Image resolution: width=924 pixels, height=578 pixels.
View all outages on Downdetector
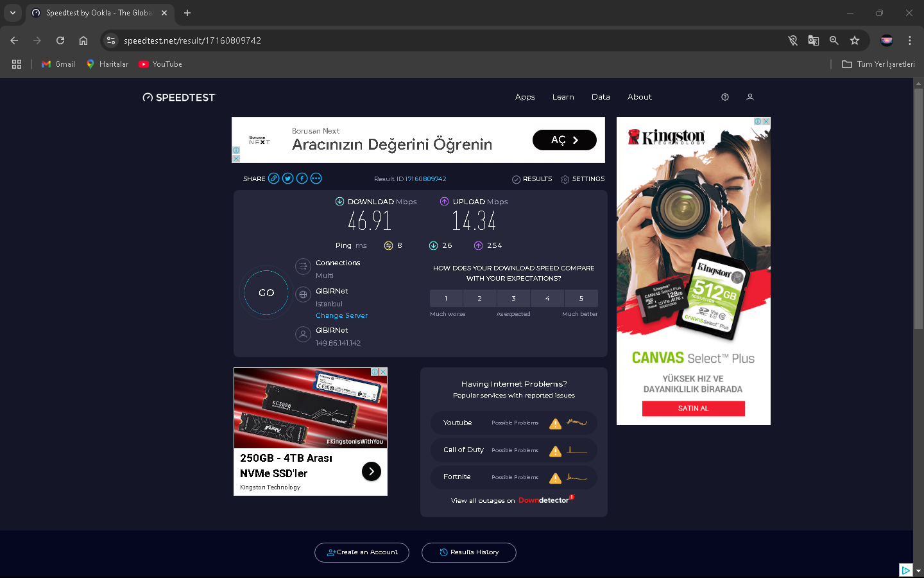point(513,500)
